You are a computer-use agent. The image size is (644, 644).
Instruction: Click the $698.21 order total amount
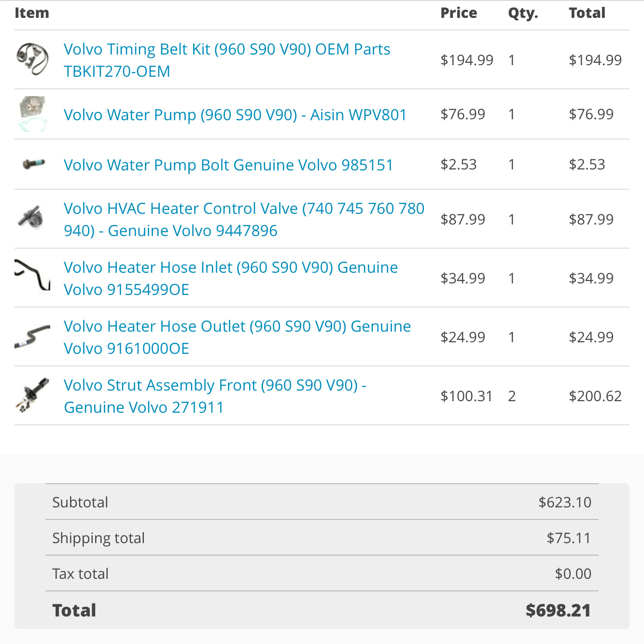[558, 610]
